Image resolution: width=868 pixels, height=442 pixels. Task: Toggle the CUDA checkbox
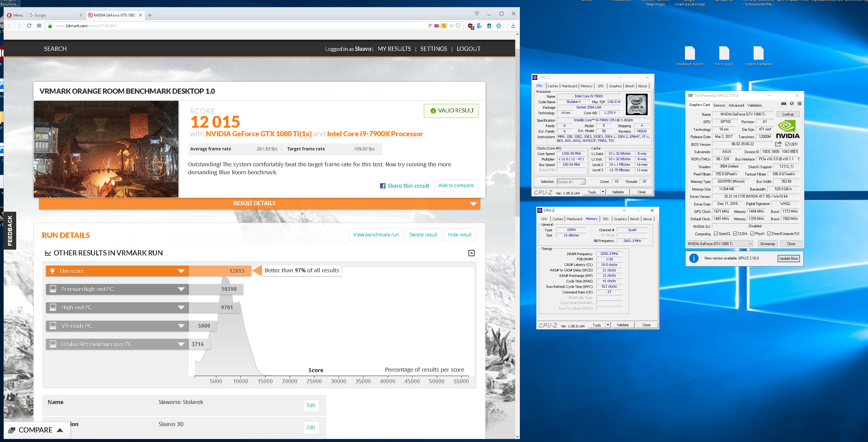[735, 234]
